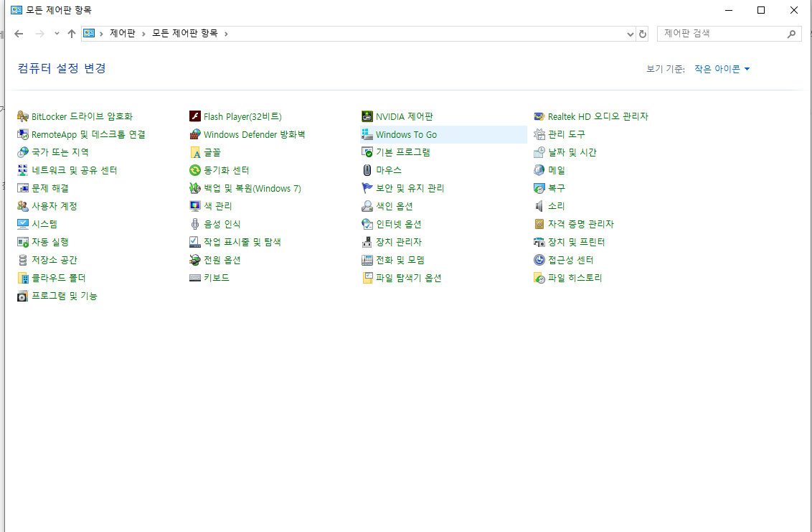
Task: Click the Windows Defender 방화벽 icon
Action: click(x=194, y=134)
